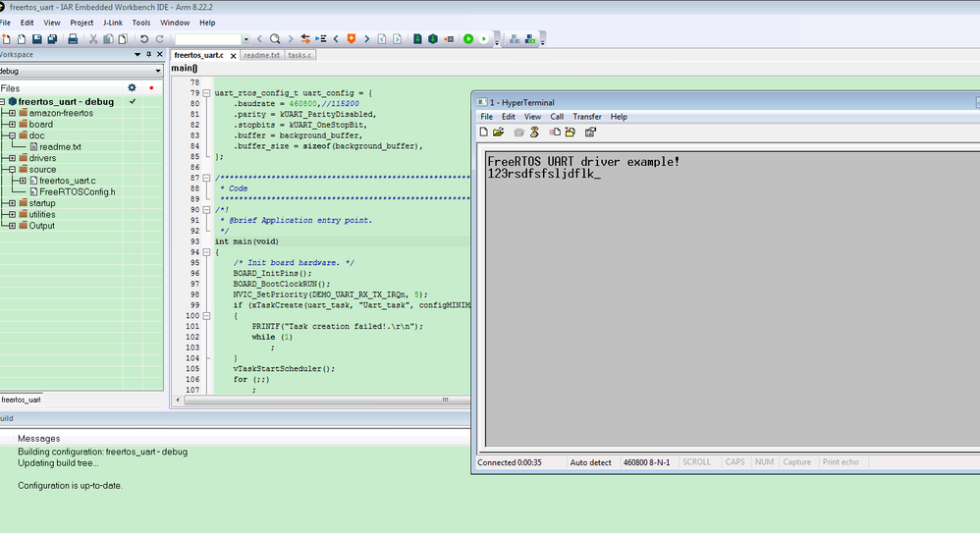Click the Replace arrows icon
Screen dimensions: 980x533
coord(305,38)
